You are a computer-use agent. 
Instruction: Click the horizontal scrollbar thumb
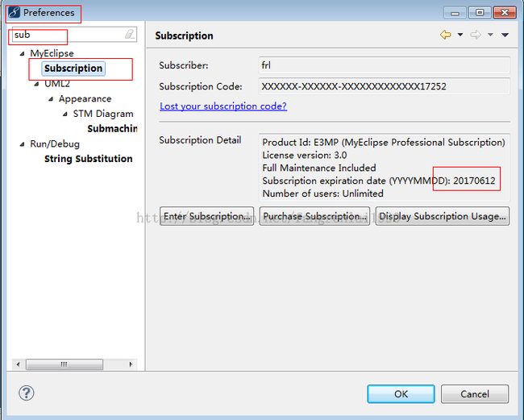click(x=64, y=364)
